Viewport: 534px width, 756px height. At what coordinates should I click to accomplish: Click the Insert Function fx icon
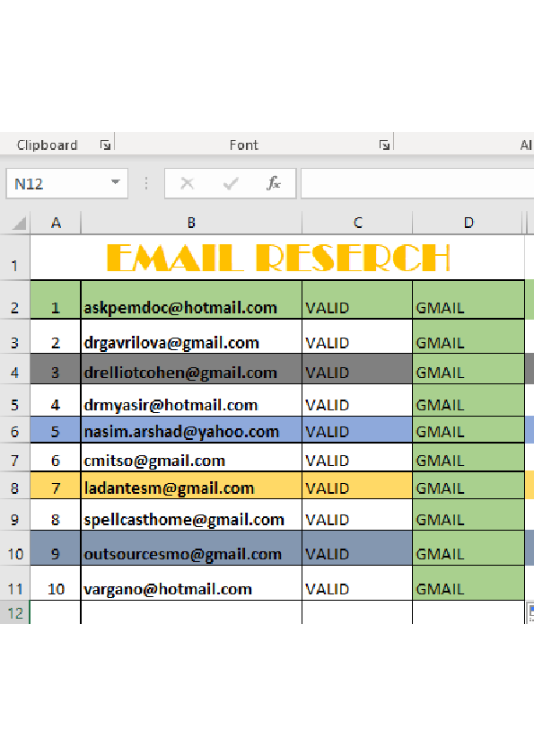274,183
